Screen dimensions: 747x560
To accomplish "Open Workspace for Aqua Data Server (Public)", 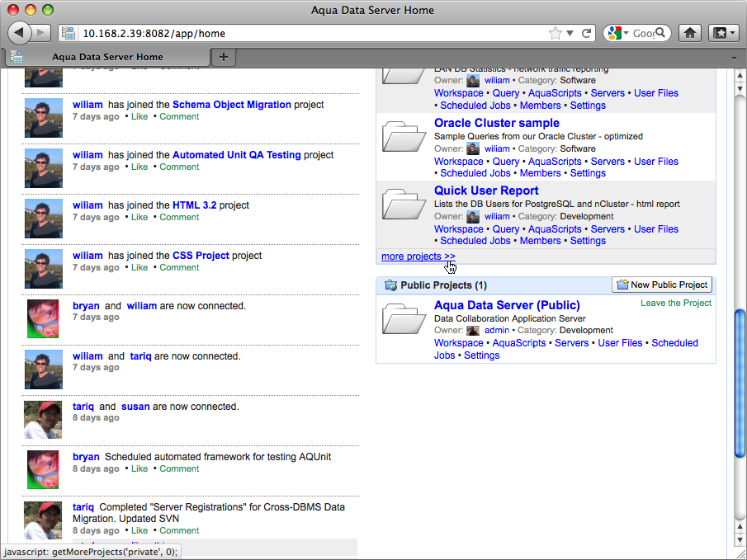I will tap(458, 343).
